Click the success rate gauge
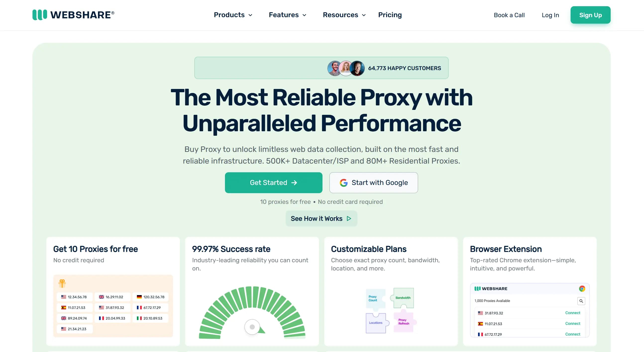 pyautogui.click(x=252, y=312)
